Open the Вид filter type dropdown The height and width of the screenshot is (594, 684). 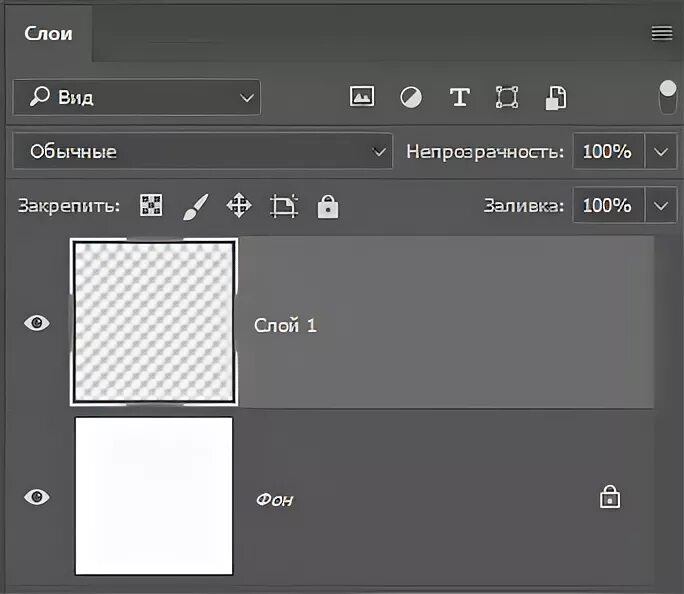pos(137,97)
